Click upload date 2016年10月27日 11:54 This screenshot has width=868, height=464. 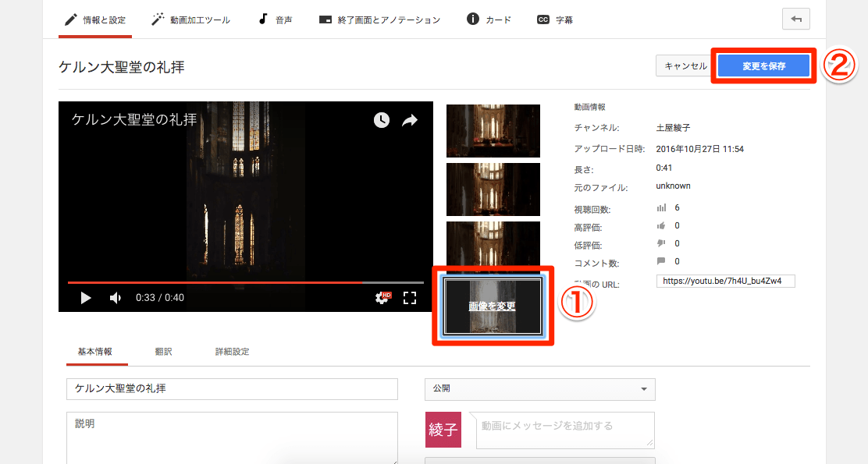(x=699, y=149)
